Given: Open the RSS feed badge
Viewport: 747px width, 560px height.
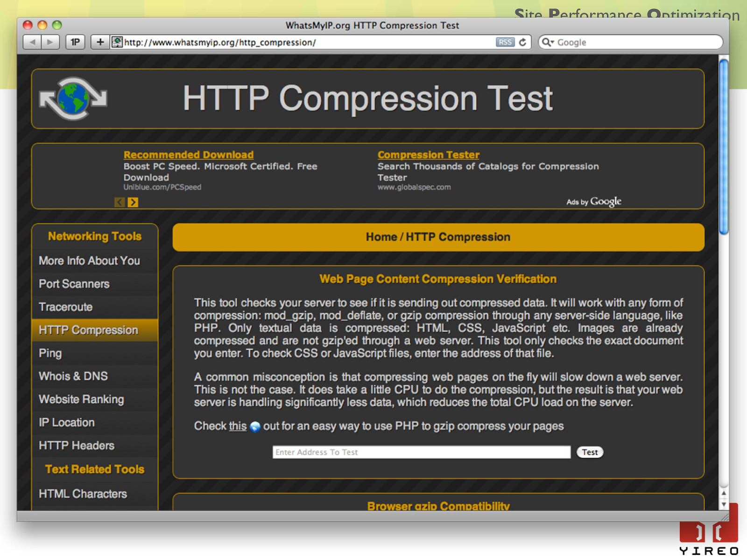Looking at the screenshot, I should pos(505,42).
